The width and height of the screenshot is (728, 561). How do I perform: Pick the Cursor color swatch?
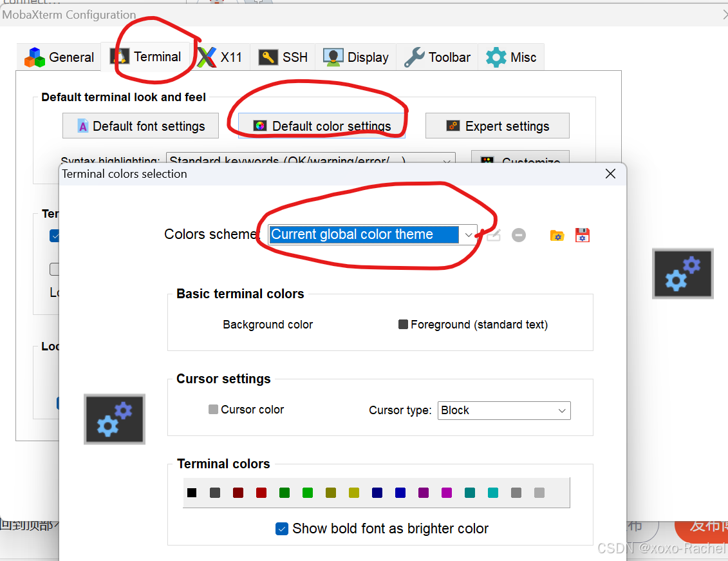pyautogui.click(x=213, y=409)
